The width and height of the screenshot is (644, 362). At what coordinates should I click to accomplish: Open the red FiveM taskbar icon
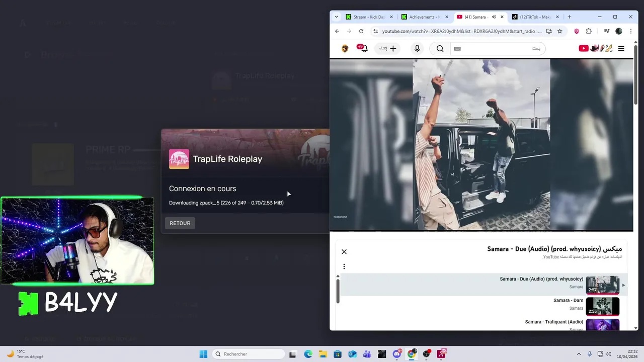[442, 354]
